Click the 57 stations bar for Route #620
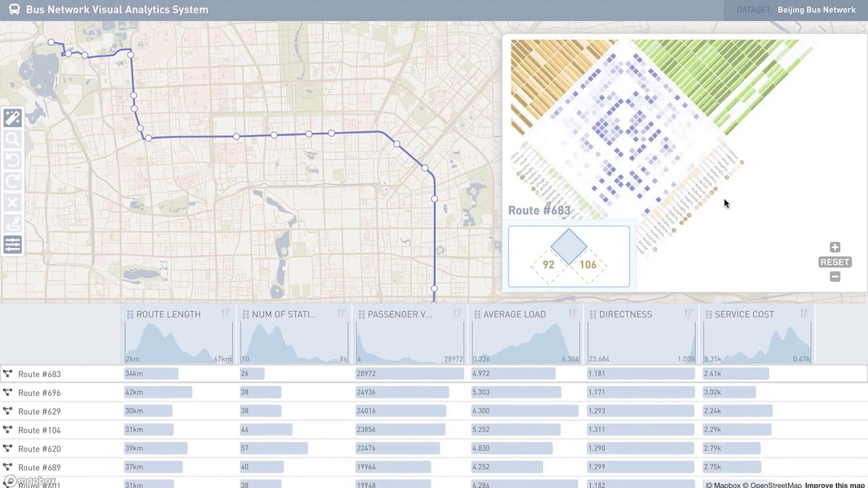Viewport: 868px width, 488px height. tap(273, 448)
